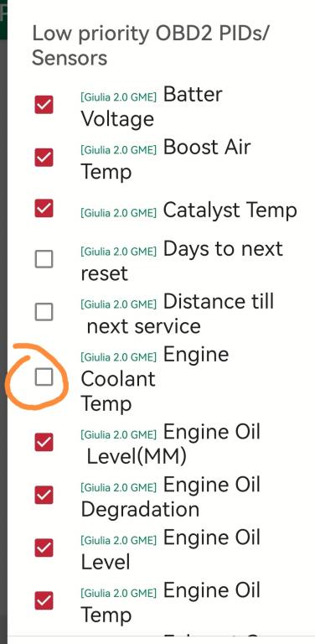Enable the Days to next reset checkbox
This screenshot has width=315, height=644.
tap(44, 259)
